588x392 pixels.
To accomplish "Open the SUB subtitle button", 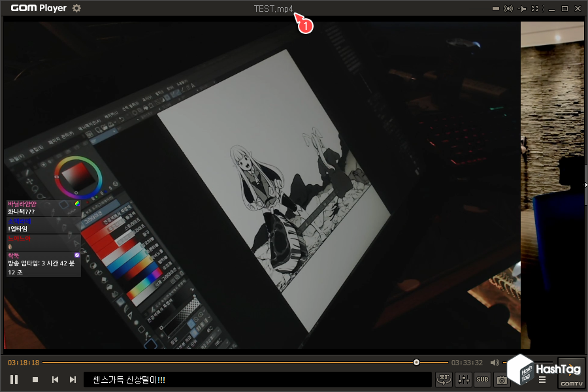I will (482, 380).
